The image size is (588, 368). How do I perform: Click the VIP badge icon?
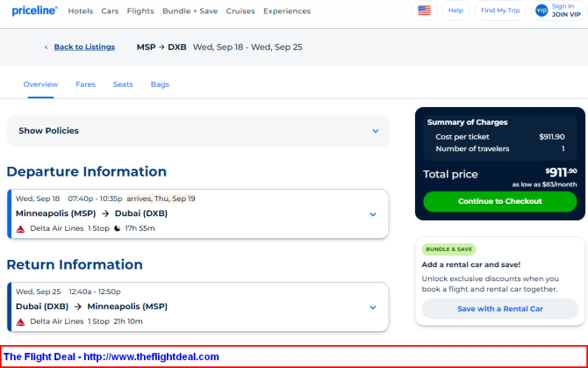click(x=541, y=11)
